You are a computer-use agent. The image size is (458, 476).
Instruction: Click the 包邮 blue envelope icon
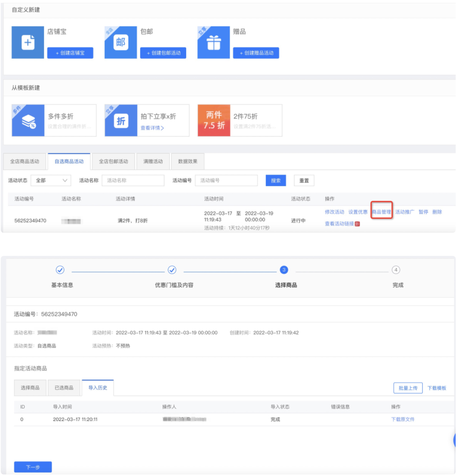point(120,42)
